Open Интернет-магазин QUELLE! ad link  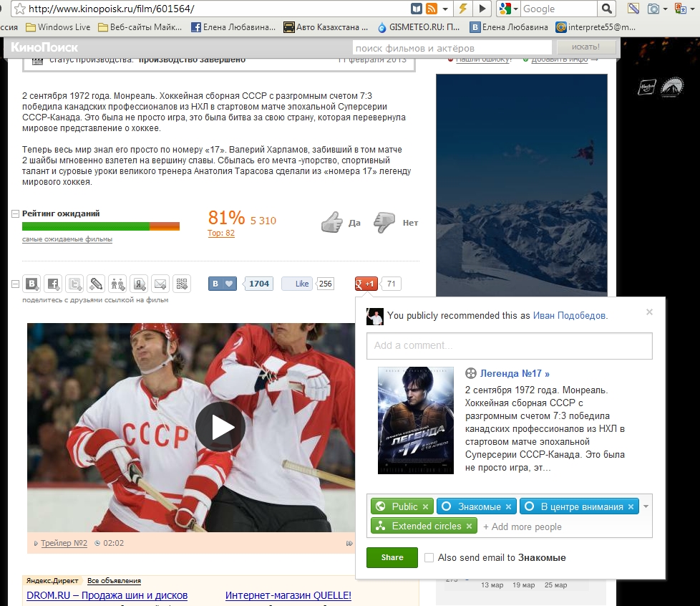point(288,595)
